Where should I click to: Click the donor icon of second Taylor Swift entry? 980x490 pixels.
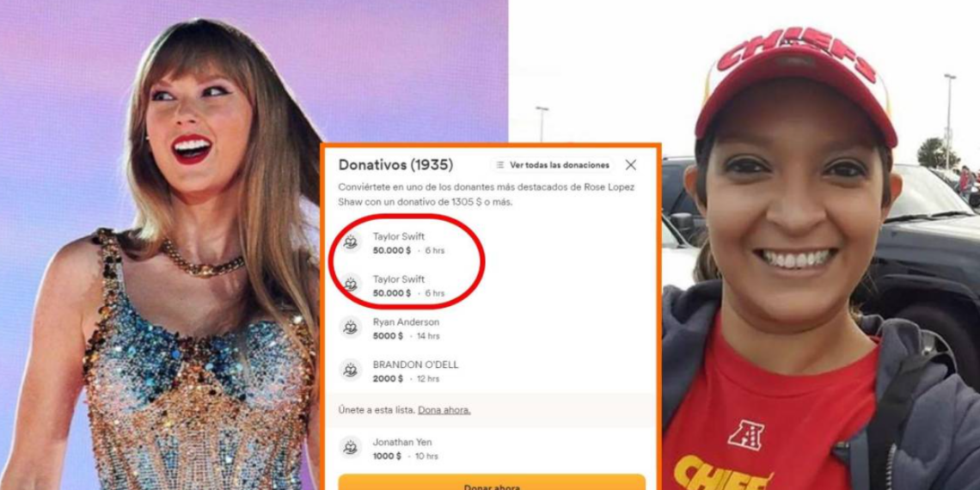pos(351,285)
